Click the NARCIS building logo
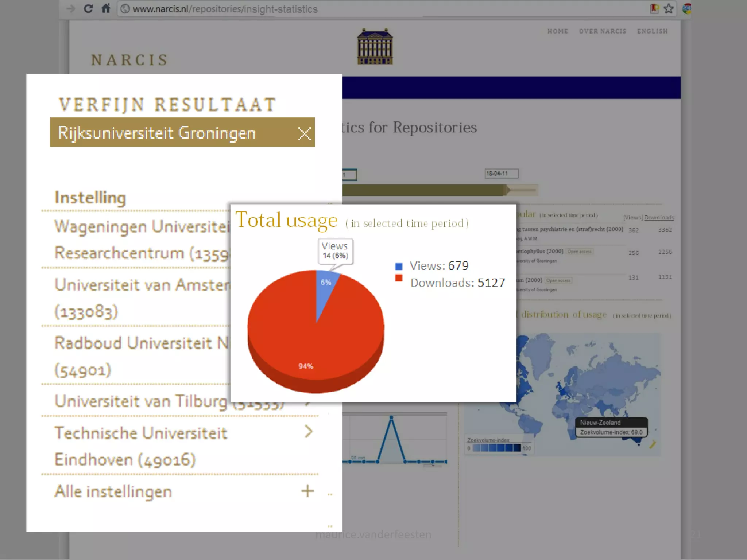The width and height of the screenshot is (747, 560). pyautogui.click(x=375, y=47)
